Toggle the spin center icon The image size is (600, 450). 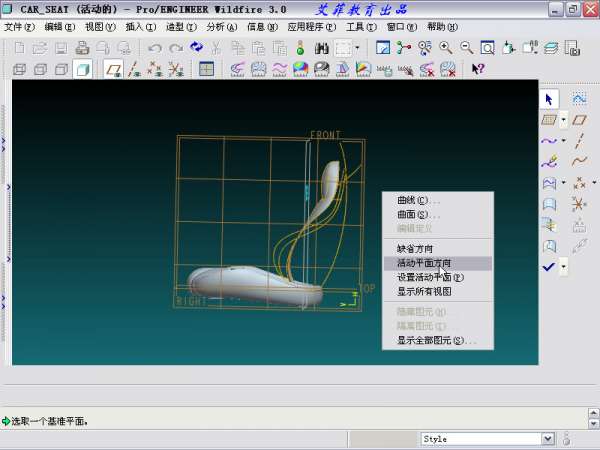pyautogui.click(x=404, y=48)
